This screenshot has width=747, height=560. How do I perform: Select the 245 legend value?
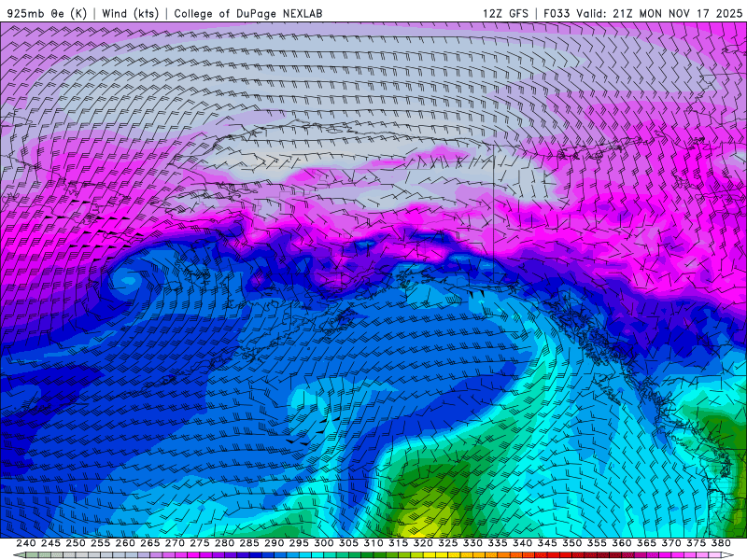tap(51, 543)
